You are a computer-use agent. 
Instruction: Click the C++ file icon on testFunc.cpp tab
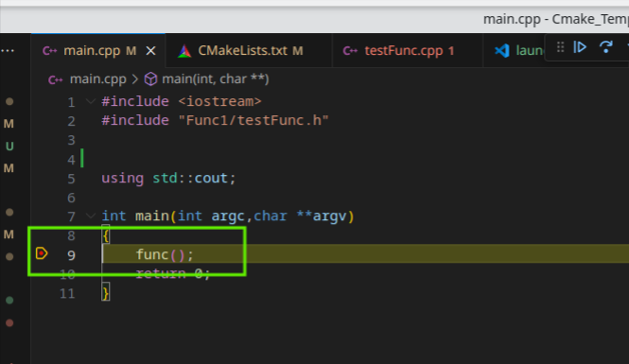[x=350, y=51]
